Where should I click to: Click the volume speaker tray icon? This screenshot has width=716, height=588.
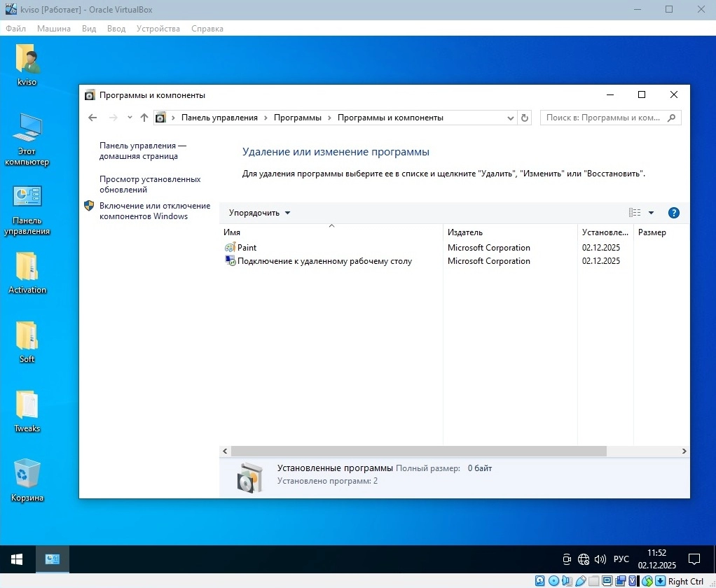tap(600, 559)
